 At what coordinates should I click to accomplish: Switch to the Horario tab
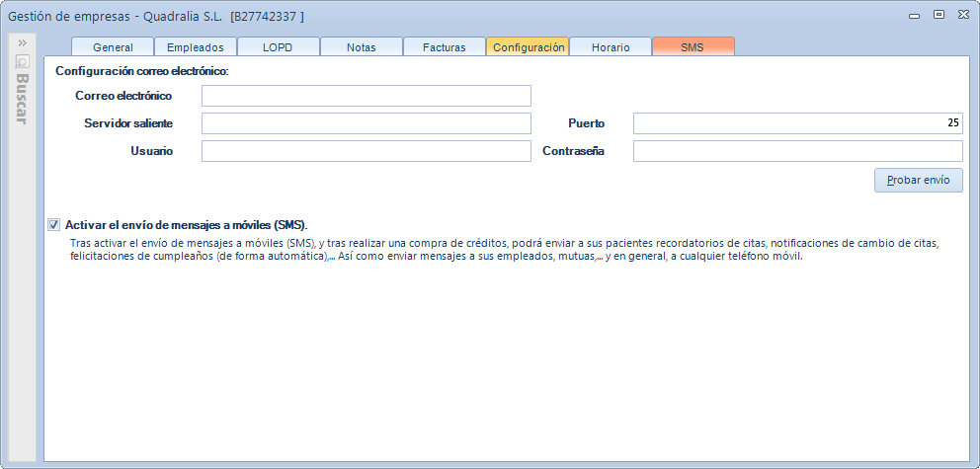coord(611,47)
